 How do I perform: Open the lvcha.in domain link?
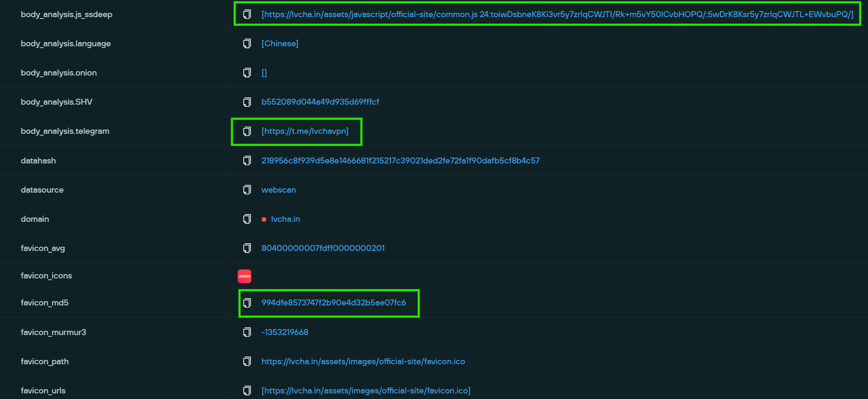(285, 219)
